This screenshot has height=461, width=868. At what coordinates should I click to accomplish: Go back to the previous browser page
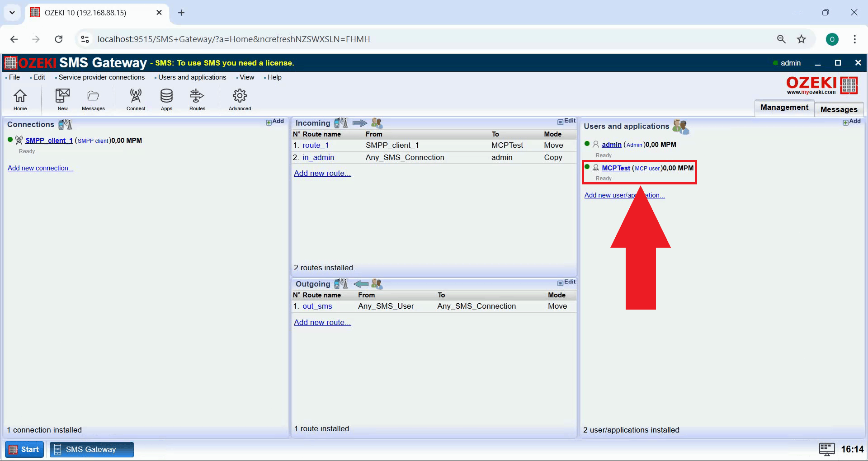pos(14,39)
